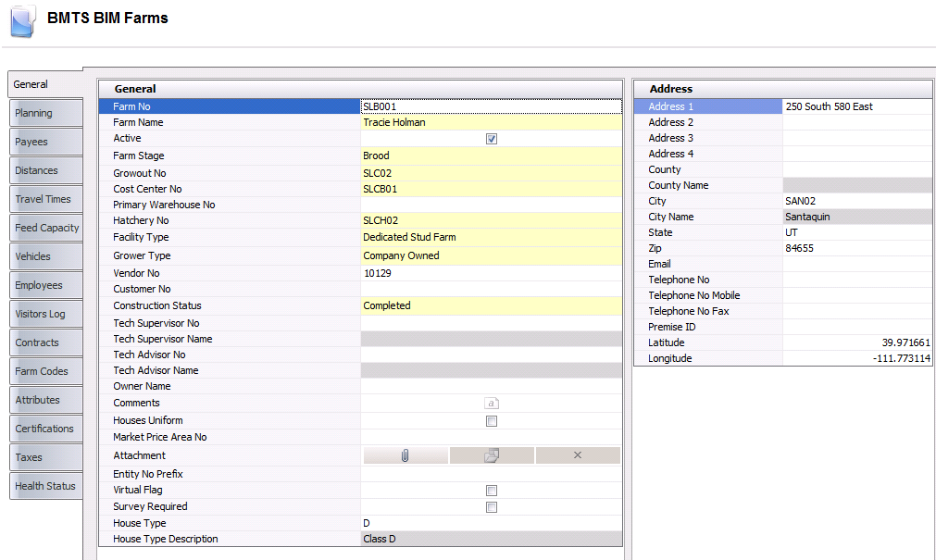Check the Survey Required checkbox
936x560 pixels.
click(x=492, y=507)
